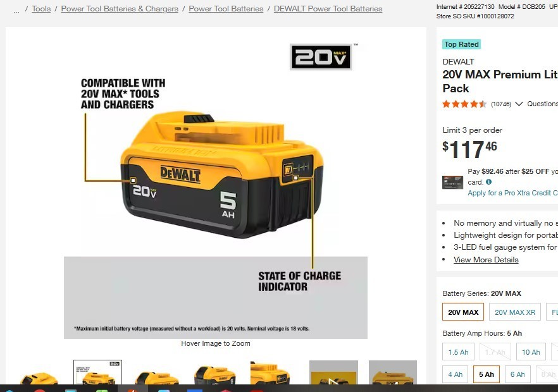Go to Power Tool Batteries & Chargers breadcrumb
Image resolution: width=558 pixels, height=392 pixels.
[x=120, y=9]
